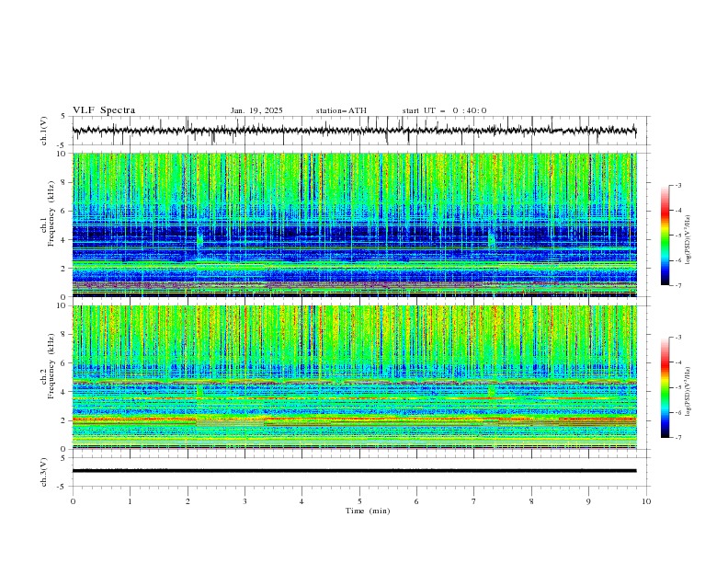This screenshot has width=728, height=563.
Task: Click the ch.2 spectrogram panel
Action: [x=354, y=377]
